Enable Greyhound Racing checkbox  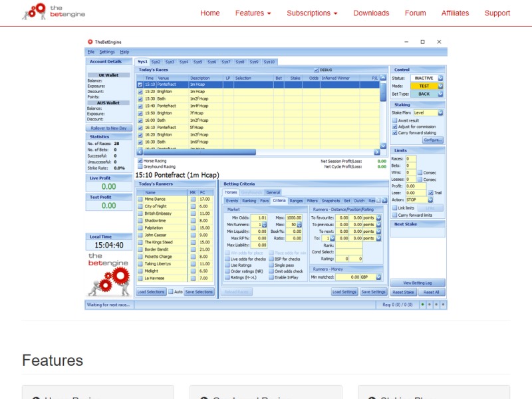pyautogui.click(x=140, y=167)
